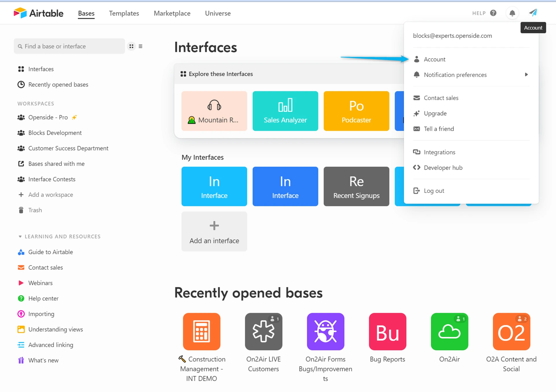This screenshot has width=556, height=392.
Task: Open On2Air Forms Bugs/Improvements bug icon
Action: pyautogui.click(x=325, y=331)
